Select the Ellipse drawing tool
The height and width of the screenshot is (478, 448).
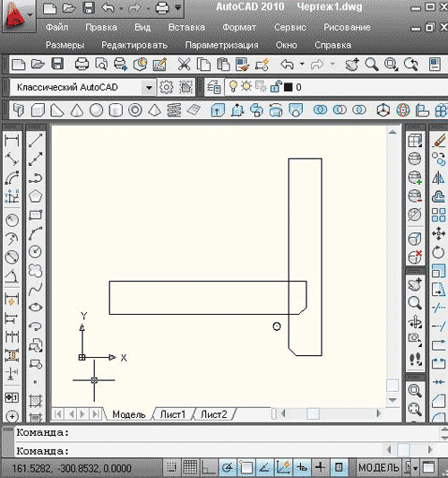click(36, 308)
